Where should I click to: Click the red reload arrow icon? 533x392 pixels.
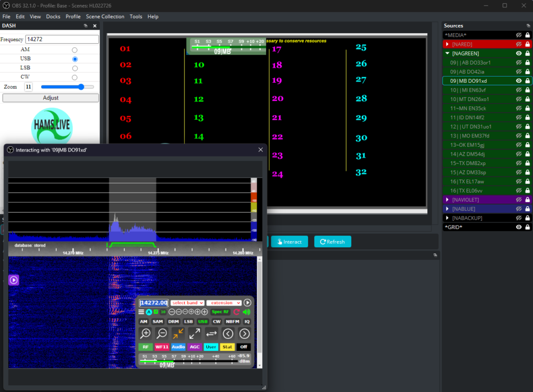pyautogui.click(x=236, y=312)
